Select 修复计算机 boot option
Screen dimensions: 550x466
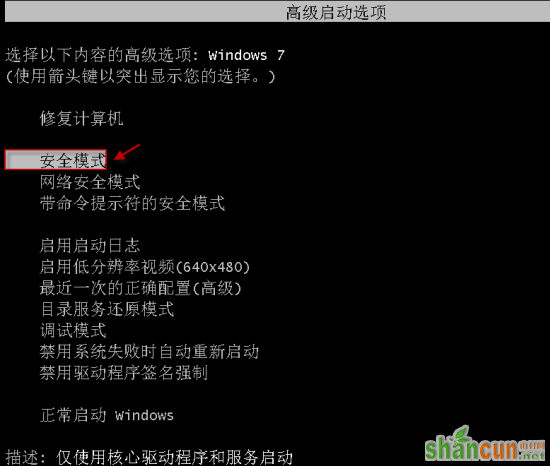point(81,119)
